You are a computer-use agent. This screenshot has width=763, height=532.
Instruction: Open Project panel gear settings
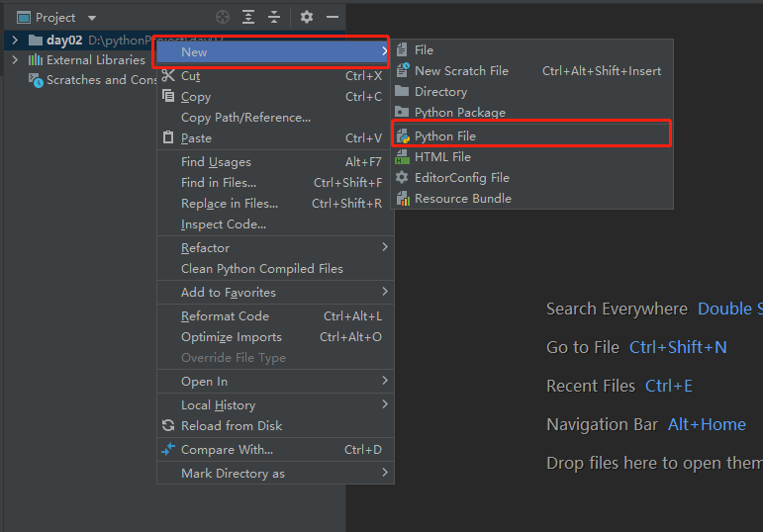[x=307, y=17]
